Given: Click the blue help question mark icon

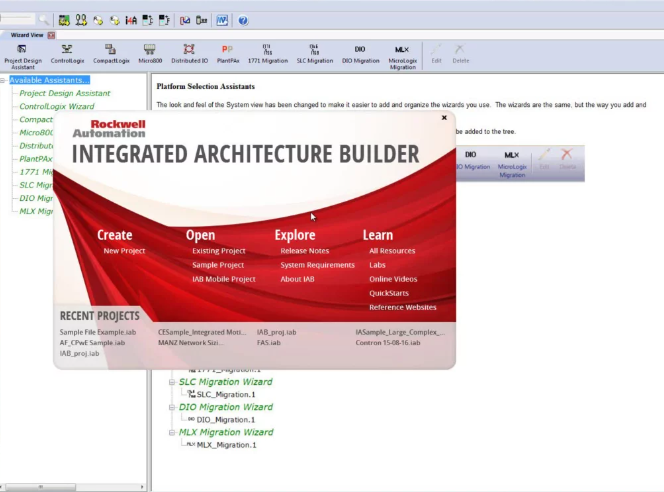Looking at the screenshot, I should 243,20.
